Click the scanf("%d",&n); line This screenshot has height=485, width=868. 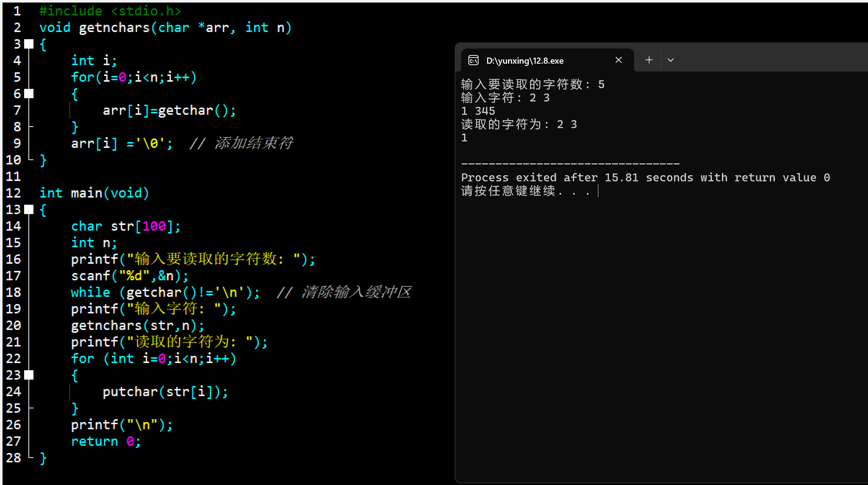130,276
